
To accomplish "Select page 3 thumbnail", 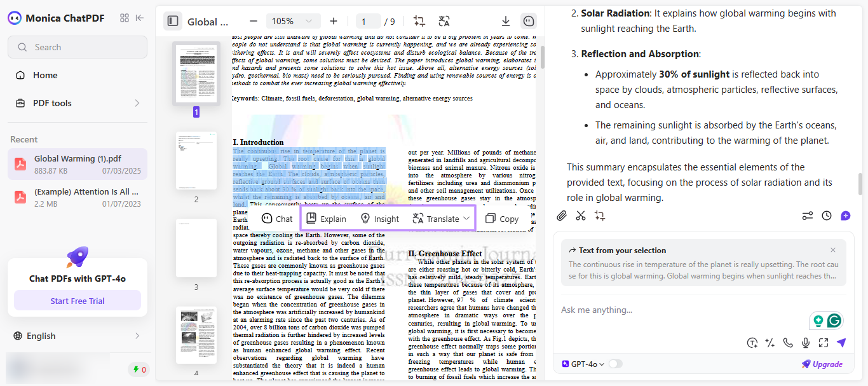I will pos(196,249).
